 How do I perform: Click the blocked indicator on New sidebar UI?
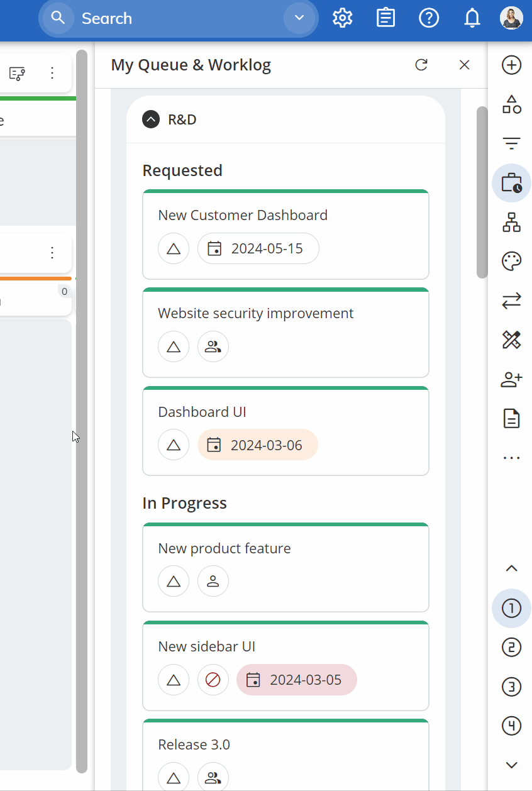[x=213, y=680]
